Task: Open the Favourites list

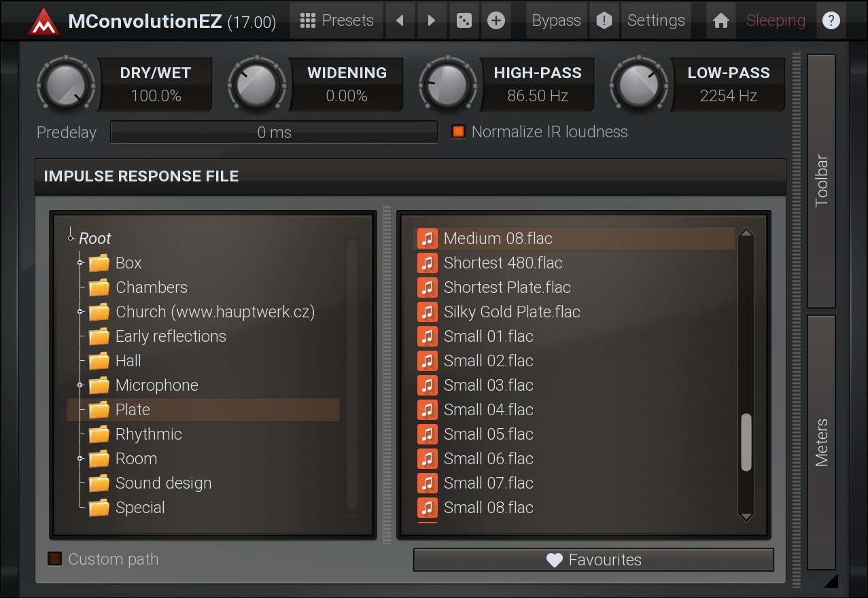Action: 593,560
